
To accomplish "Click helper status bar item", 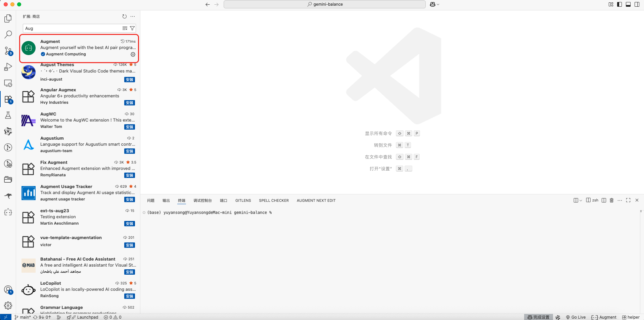I will [x=631, y=317].
